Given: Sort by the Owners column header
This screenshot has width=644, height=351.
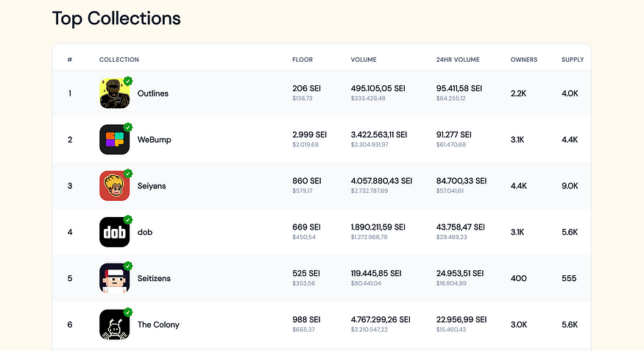Looking at the screenshot, I should point(524,60).
